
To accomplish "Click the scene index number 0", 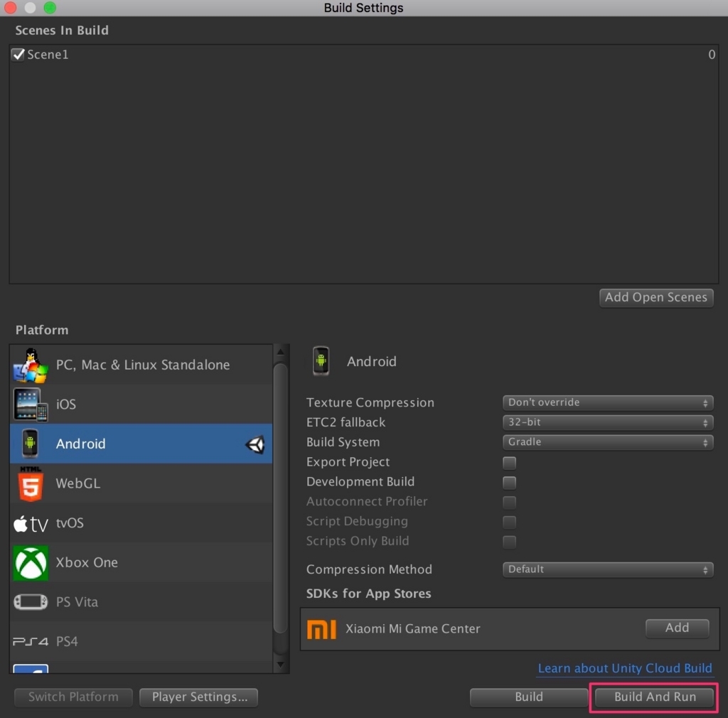I will (712, 55).
